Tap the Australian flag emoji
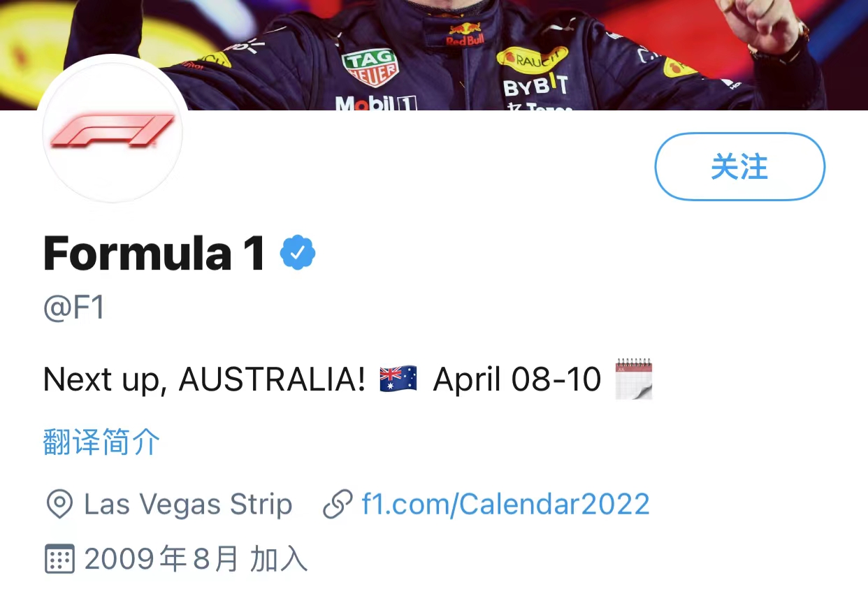The image size is (868, 603). pyautogui.click(x=398, y=379)
